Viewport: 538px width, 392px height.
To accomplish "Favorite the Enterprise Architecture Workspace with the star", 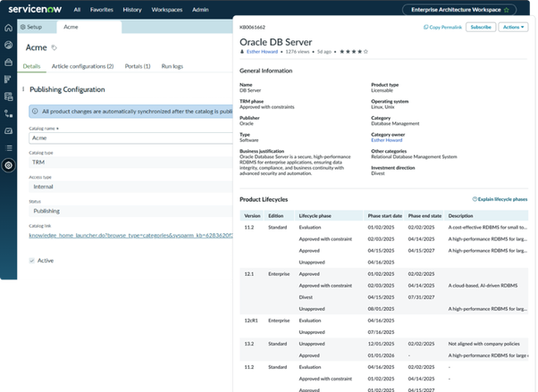I will click(507, 10).
